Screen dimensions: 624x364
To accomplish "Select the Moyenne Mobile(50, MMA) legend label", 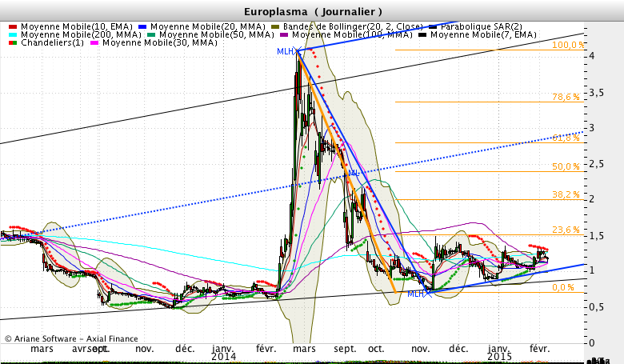I will pos(217,34).
